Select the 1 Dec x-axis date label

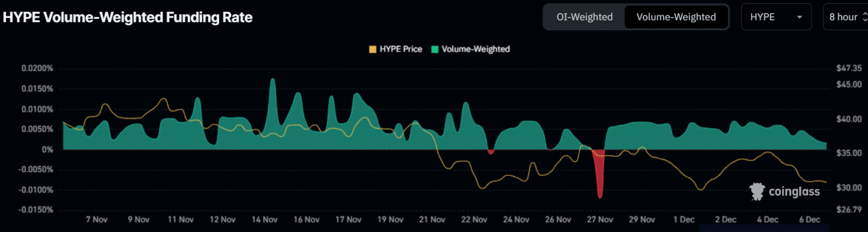684,220
